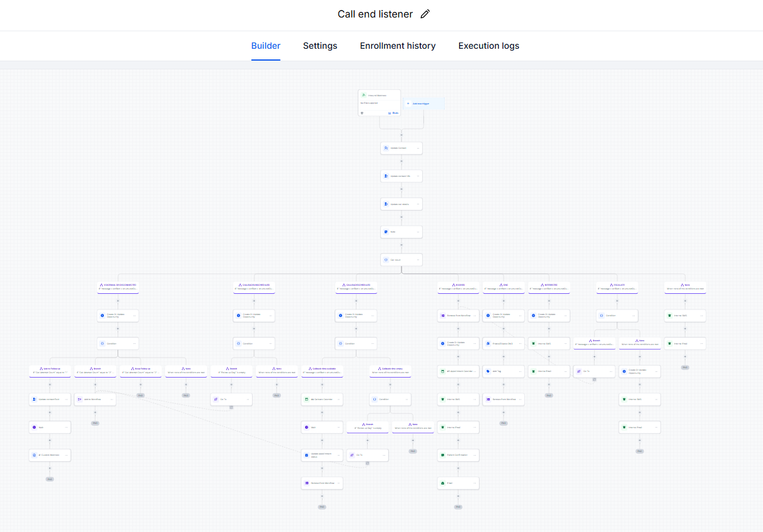Viewport: 763px width, 532px height.
Task: View the Execution logs tab
Action: [x=489, y=46]
